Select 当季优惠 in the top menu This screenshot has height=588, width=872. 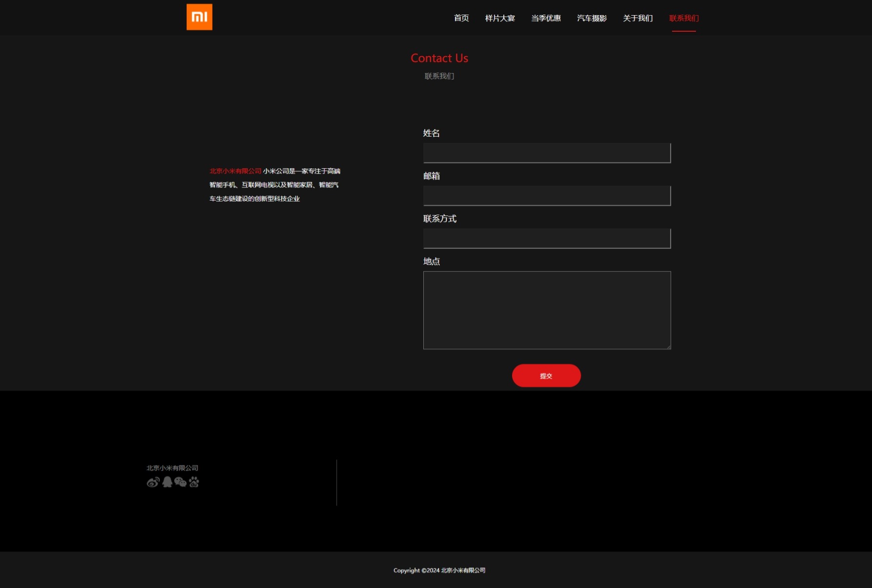pos(546,18)
